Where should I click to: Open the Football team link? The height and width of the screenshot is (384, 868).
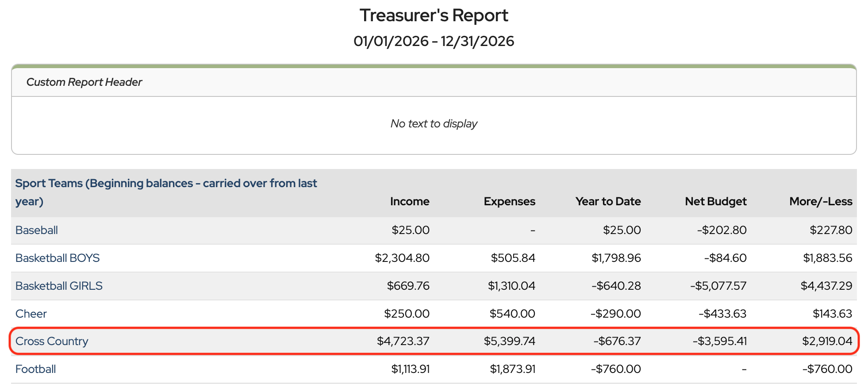tap(36, 369)
